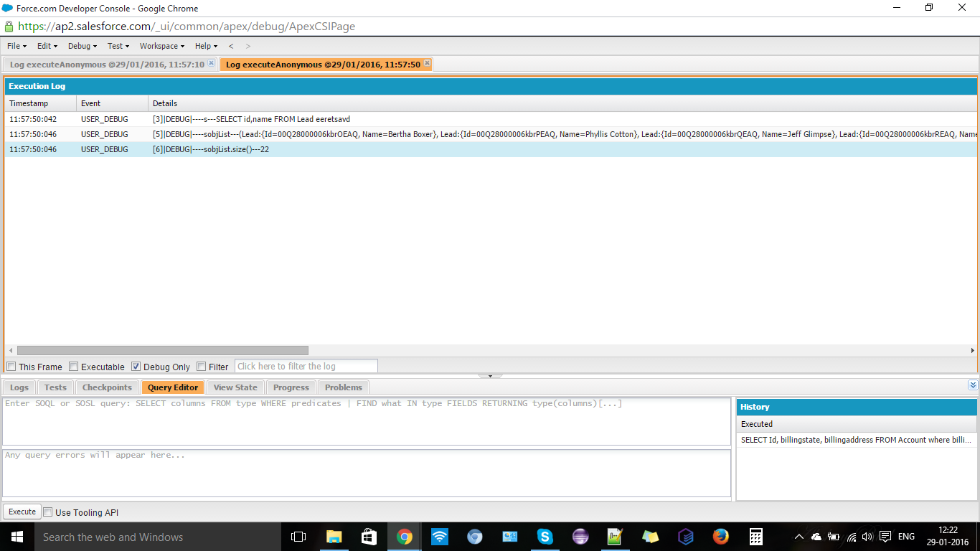980x551 pixels.
Task: Sort log by Timestamp column header
Action: (x=41, y=103)
